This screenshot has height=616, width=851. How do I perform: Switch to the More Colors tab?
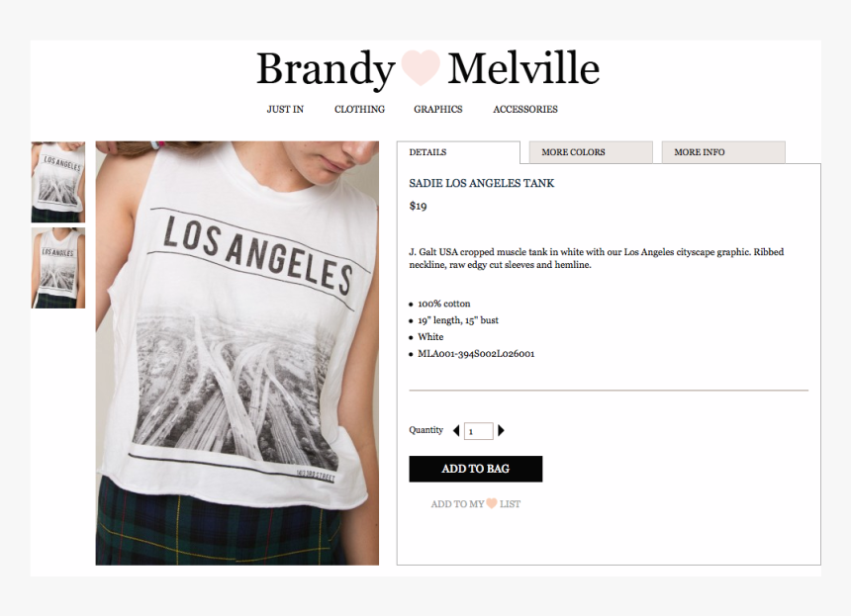591,152
